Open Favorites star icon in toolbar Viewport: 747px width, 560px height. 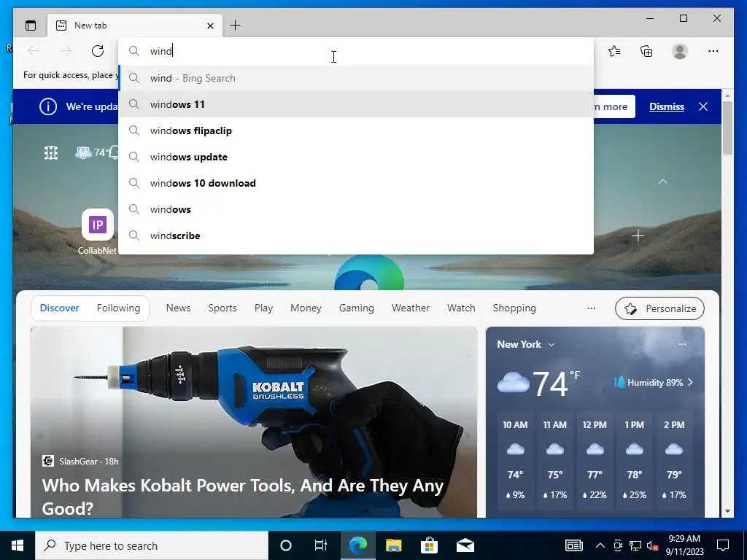pyautogui.click(x=614, y=51)
